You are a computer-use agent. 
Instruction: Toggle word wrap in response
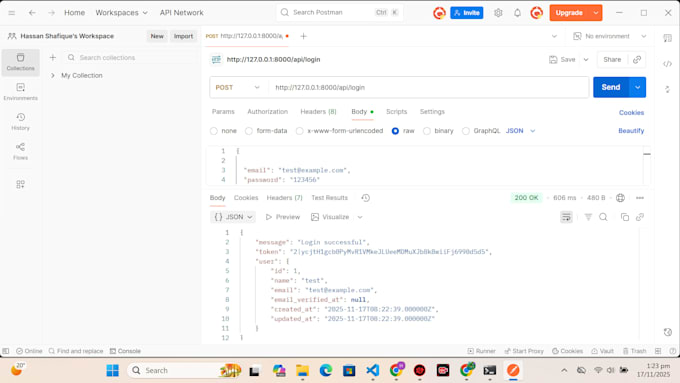[x=566, y=217]
